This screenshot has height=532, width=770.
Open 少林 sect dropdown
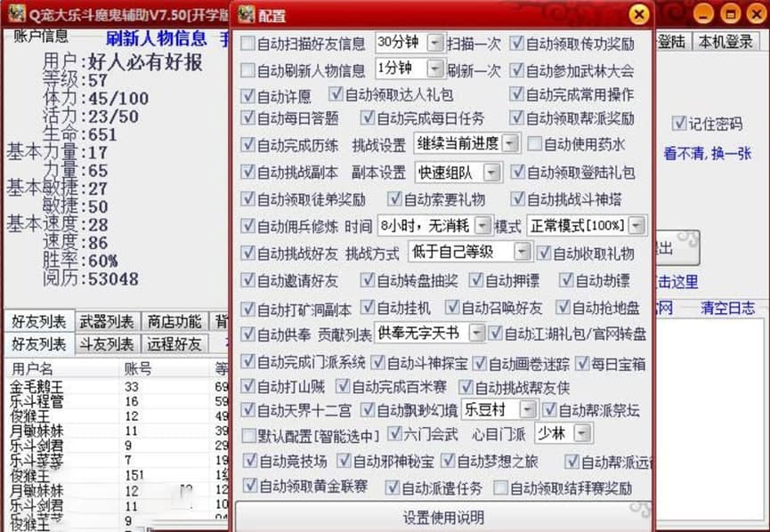click(x=582, y=433)
